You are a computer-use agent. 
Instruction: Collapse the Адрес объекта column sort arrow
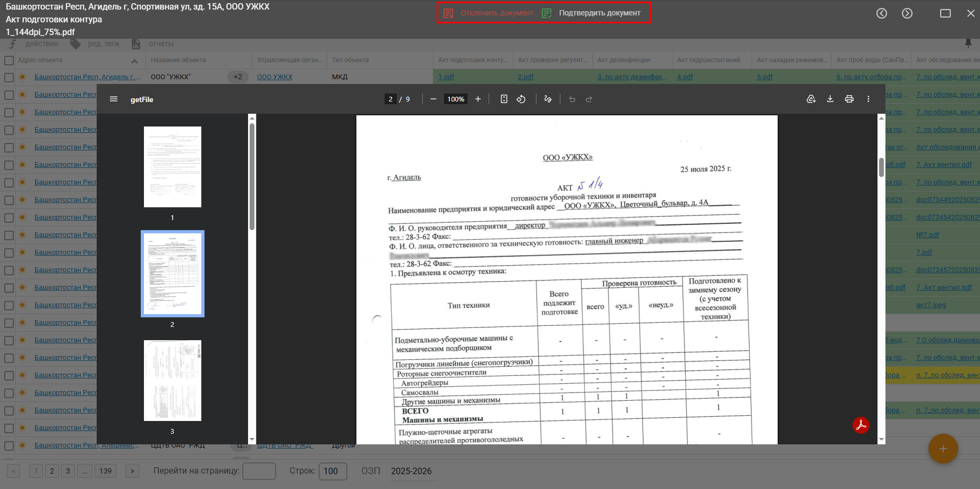point(134,61)
